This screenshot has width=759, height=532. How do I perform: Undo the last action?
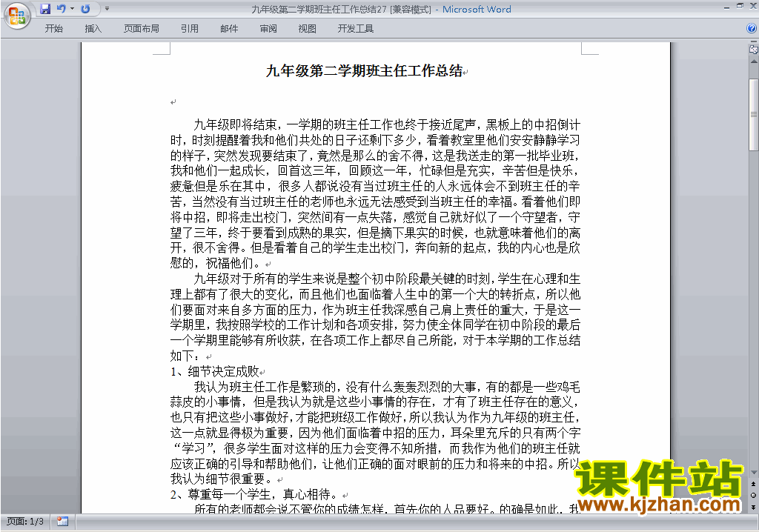(x=62, y=9)
